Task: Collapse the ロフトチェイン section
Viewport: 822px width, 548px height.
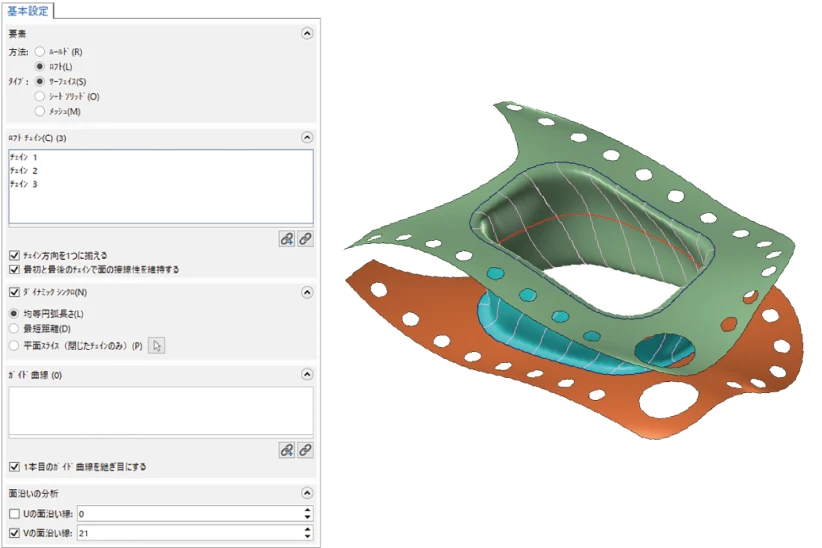Action: click(x=306, y=137)
